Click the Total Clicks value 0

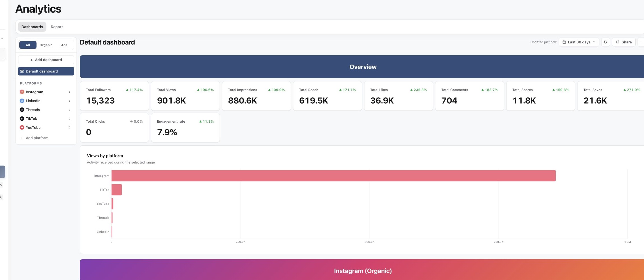pyautogui.click(x=88, y=132)
